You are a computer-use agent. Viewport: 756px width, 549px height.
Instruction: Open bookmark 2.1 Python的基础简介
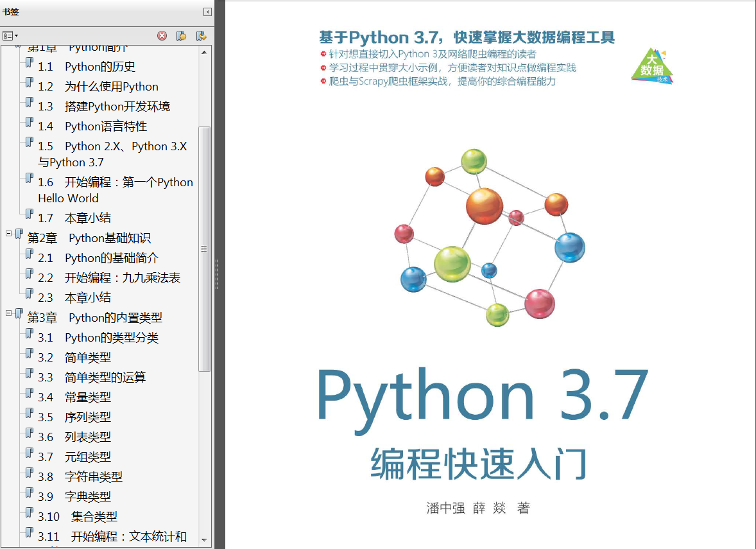98,258
